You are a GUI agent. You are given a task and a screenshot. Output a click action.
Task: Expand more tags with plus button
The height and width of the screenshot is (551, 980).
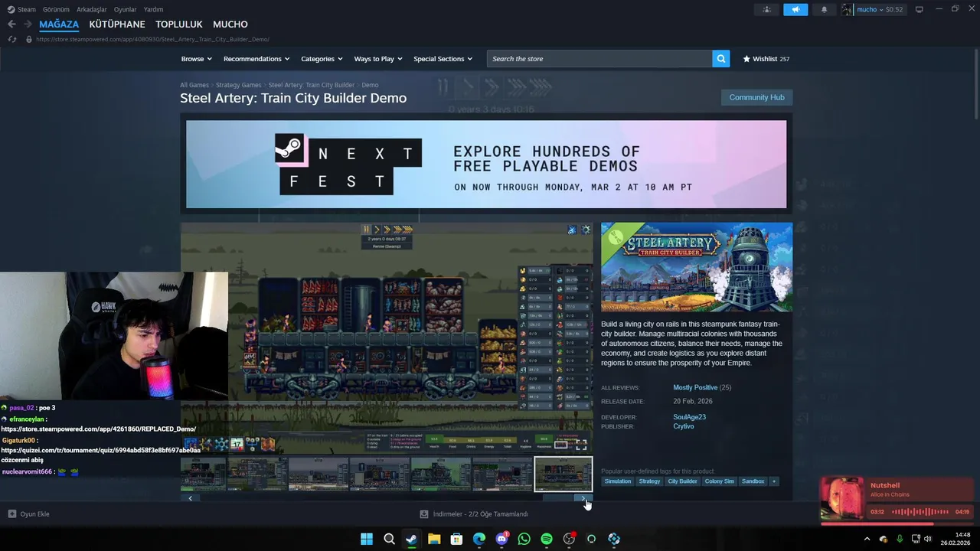[x=773, y=481]
